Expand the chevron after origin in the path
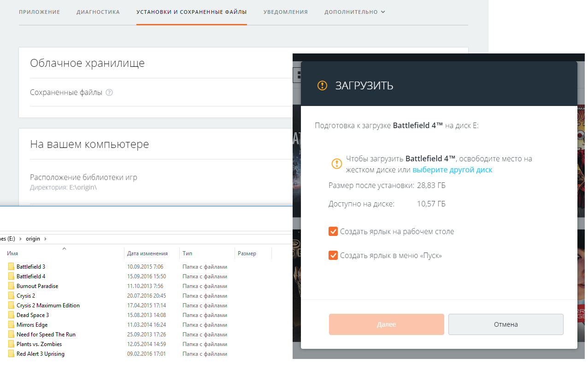This screenshot has height=382, width=588. point(45,238)
